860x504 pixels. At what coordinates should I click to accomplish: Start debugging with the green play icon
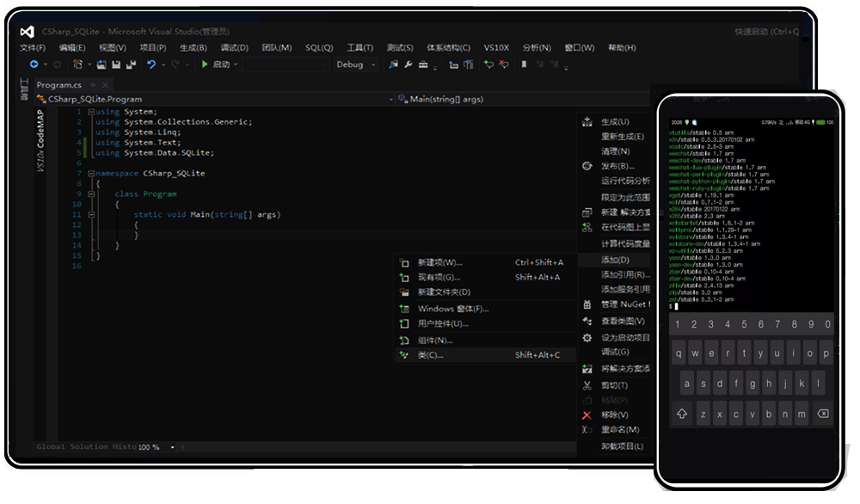click(x=205, y=65)
